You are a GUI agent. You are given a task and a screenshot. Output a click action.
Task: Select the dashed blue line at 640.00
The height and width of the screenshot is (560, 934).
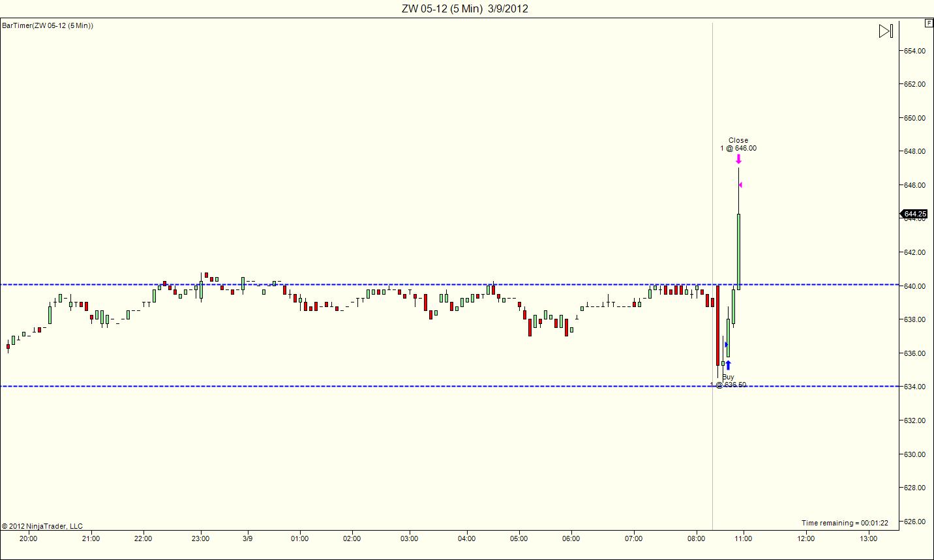coord(449,284)
